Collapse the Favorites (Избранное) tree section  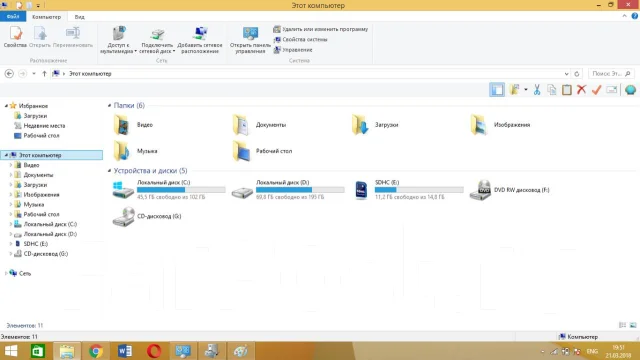click(6, 106)
